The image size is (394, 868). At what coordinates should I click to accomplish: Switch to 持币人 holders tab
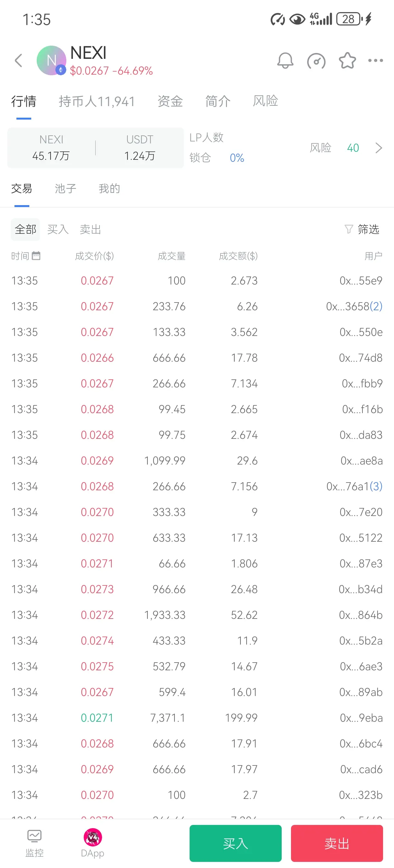click(97, 101)
